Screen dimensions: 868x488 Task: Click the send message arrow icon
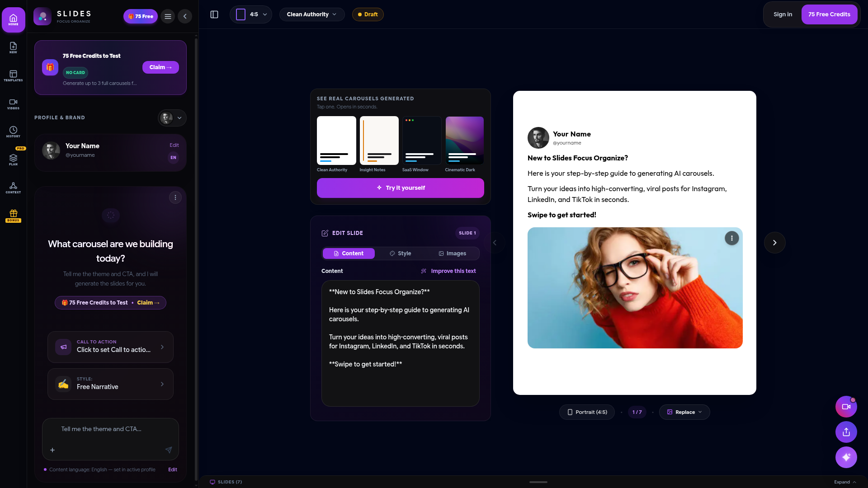pos(169,450)
